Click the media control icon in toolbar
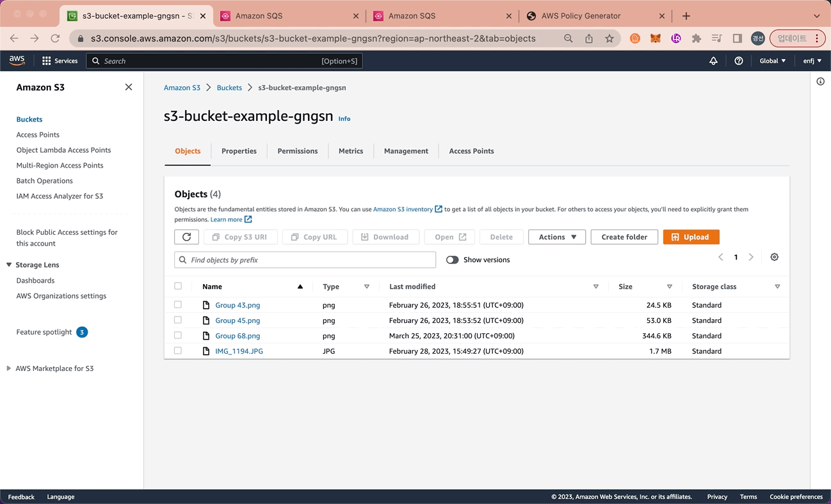 [717, 38]
